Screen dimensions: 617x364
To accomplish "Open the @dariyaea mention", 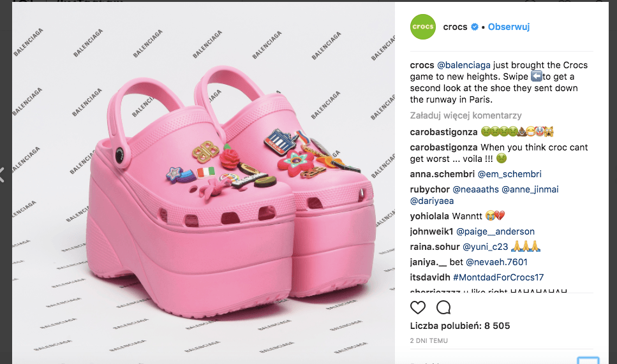I will tap(432, 201).
